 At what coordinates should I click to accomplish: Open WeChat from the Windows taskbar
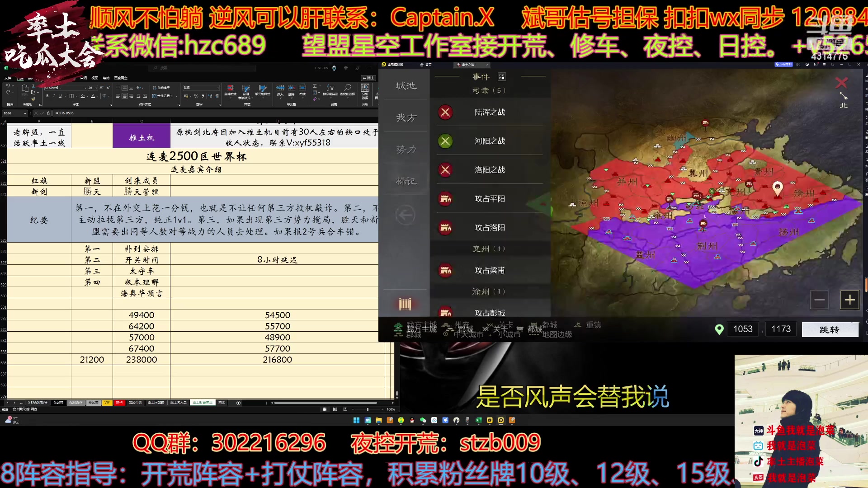[x=423, y=420]
